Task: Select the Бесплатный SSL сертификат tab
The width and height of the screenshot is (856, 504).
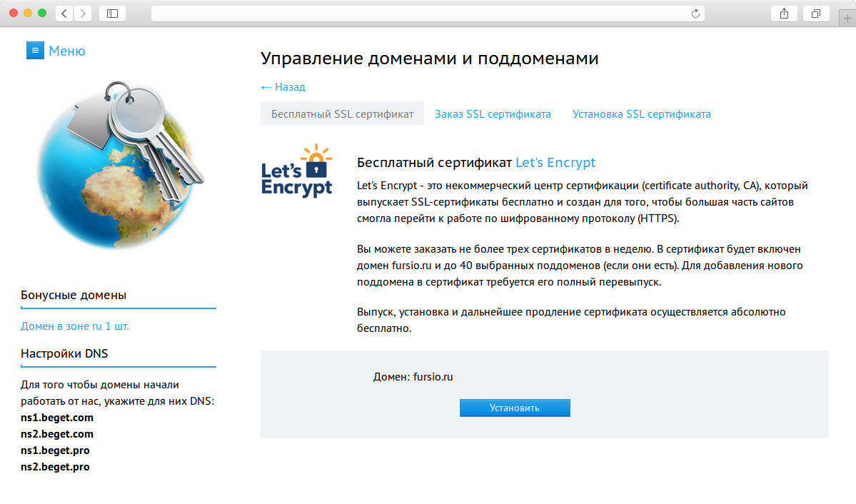Action: [x=342, y=114]
